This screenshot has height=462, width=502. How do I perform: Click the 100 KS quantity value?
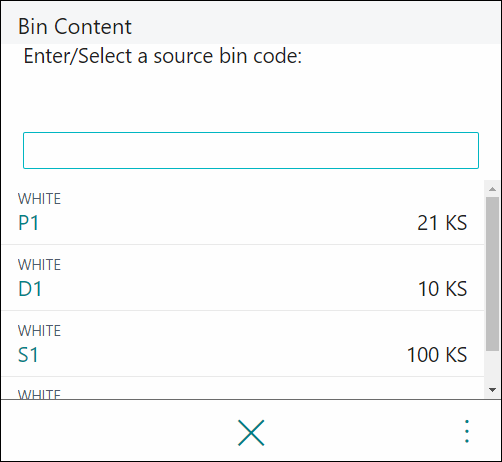click(x=437, y=355)
